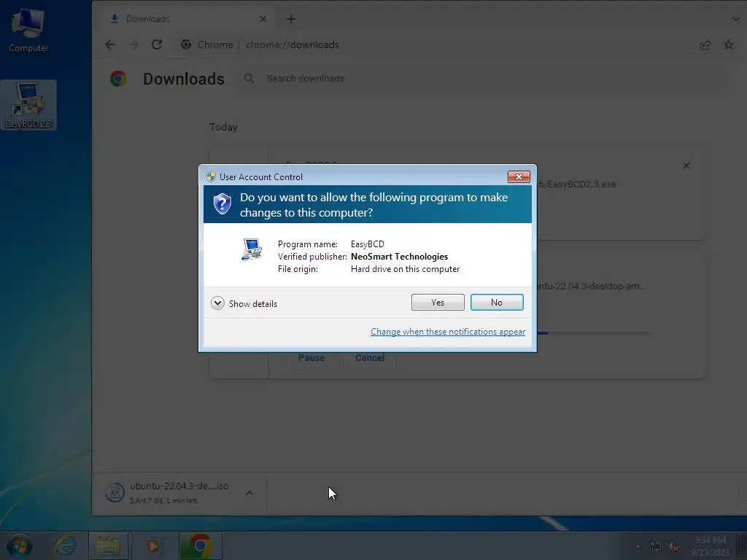Viewport: 747px width, 560px height.
Task: Open ubuntu ISO download shelf options chevron
Action: click(x=249, y=494)
